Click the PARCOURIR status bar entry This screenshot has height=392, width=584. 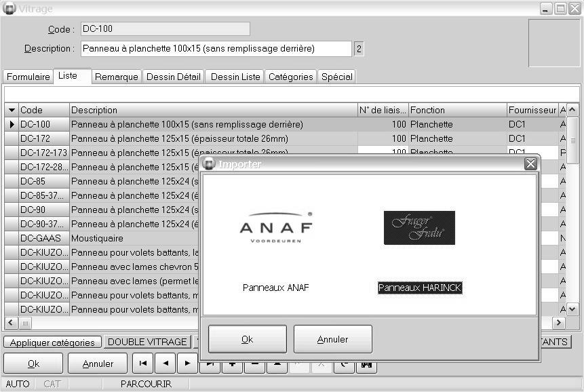[146, 384]
